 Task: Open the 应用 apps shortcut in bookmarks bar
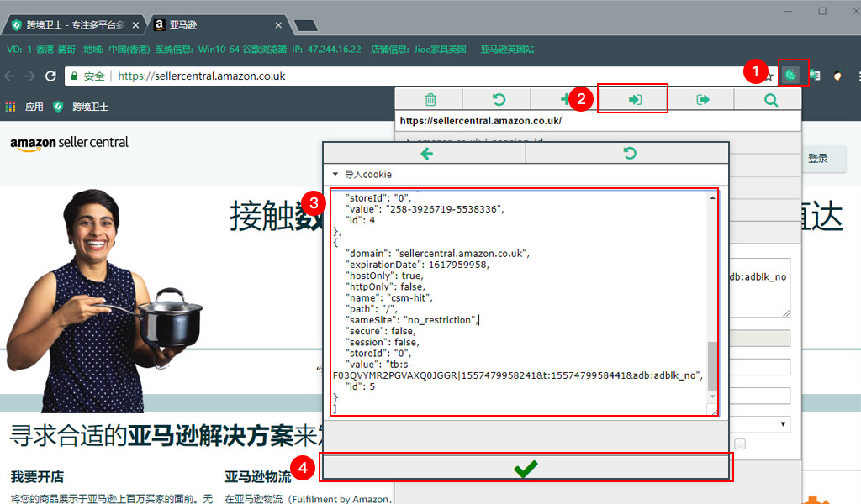[x=24, y=107]
